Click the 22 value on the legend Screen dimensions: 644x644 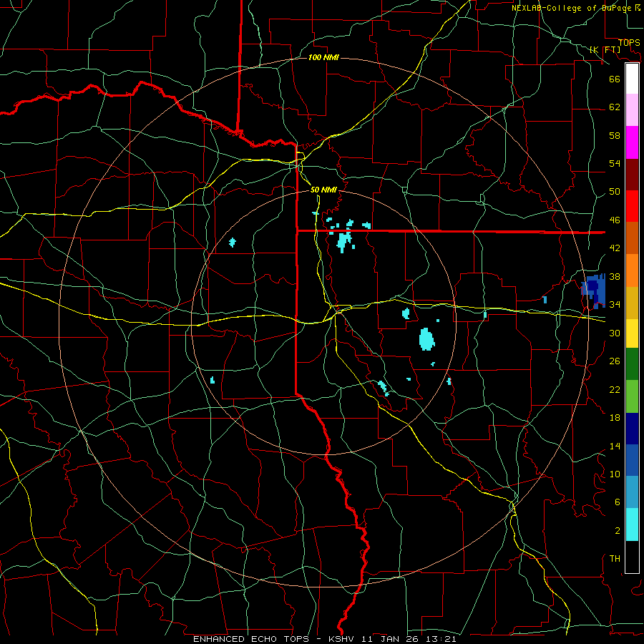(x=615, y=389)
